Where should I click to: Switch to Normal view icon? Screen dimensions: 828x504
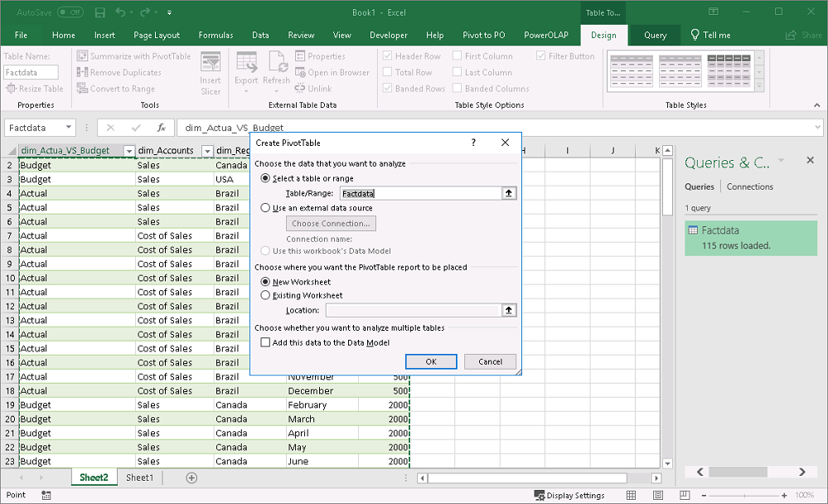[631, 495]
